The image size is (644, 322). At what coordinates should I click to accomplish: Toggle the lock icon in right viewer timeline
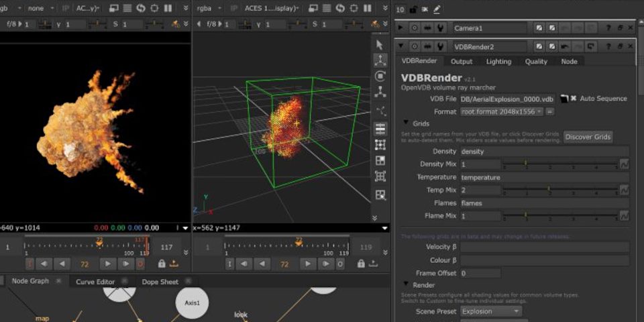click(361, 264)
